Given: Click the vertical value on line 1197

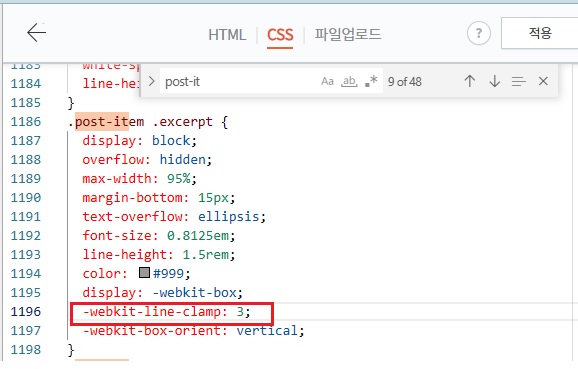Looking at the screenshot, I should pos(267,331).
